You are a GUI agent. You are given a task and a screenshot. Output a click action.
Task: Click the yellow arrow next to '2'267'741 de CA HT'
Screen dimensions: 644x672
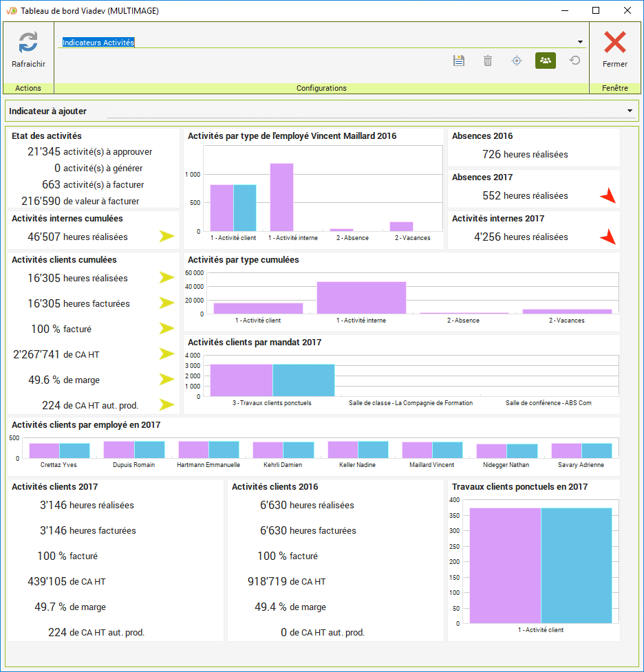167,354
